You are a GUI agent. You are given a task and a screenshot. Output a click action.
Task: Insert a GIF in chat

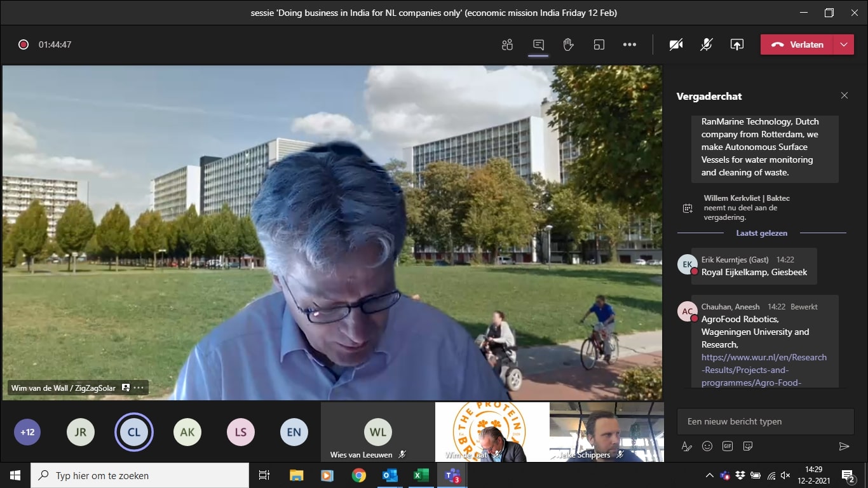(728, 446)
